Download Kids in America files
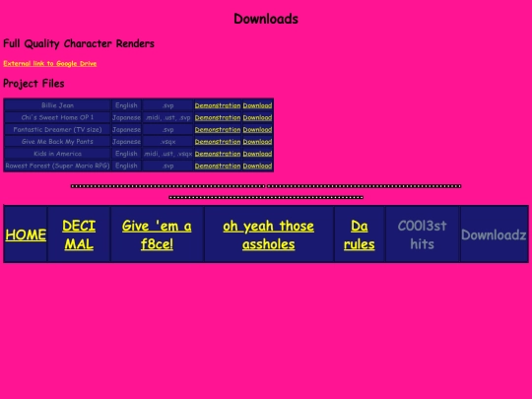 [257, 154]
